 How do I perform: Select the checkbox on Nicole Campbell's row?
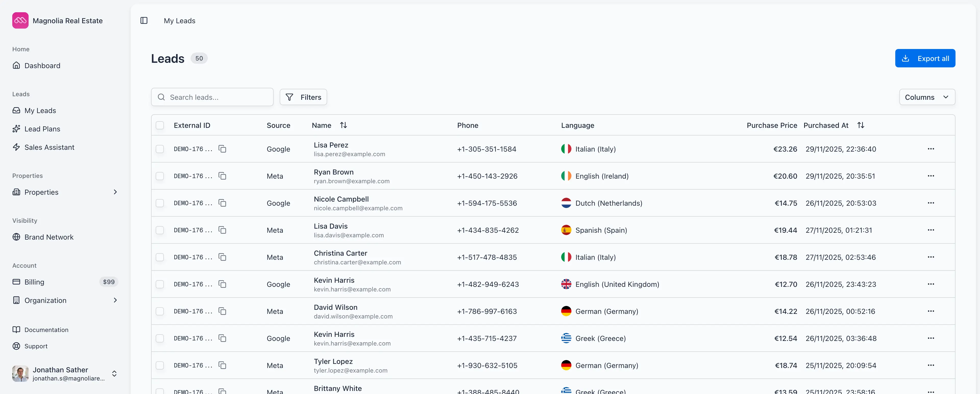[x=160, y=203]
